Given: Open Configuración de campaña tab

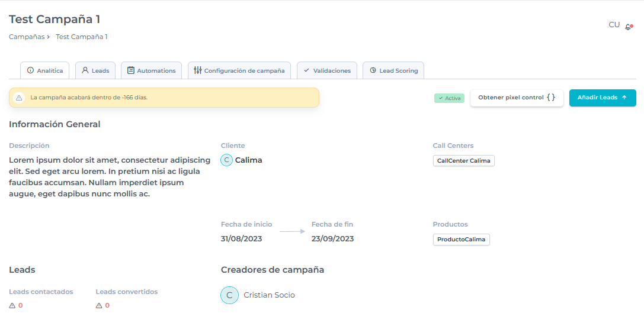Looking at the screenshot, I should coord(239,70).
